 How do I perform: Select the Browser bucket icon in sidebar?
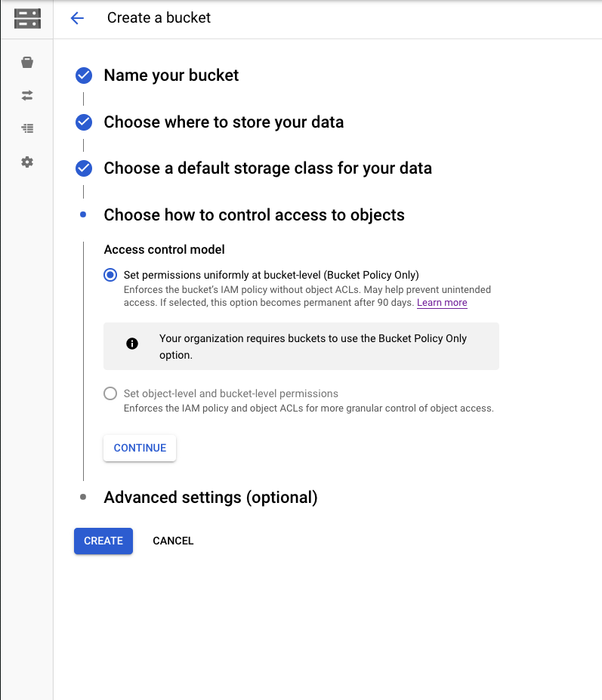27,62
